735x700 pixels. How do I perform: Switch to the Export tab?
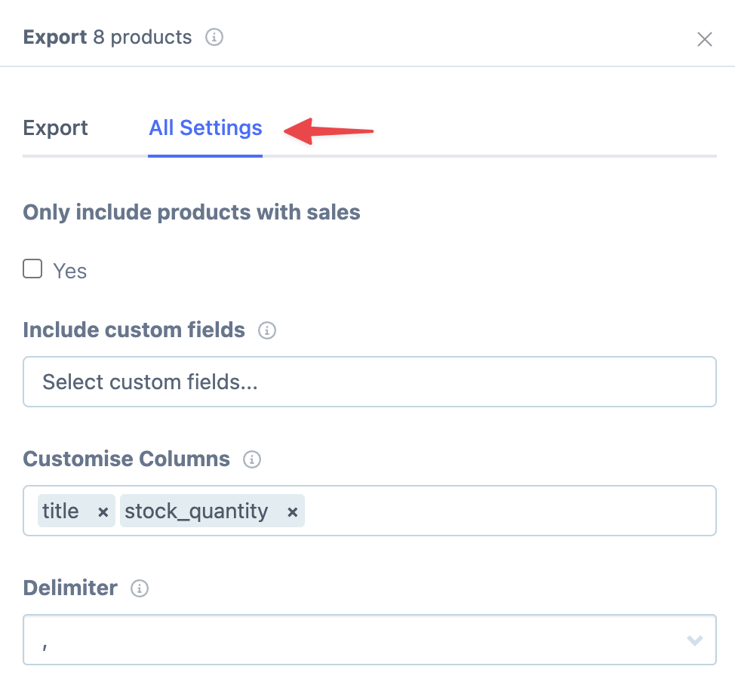[x=55, y=128]
